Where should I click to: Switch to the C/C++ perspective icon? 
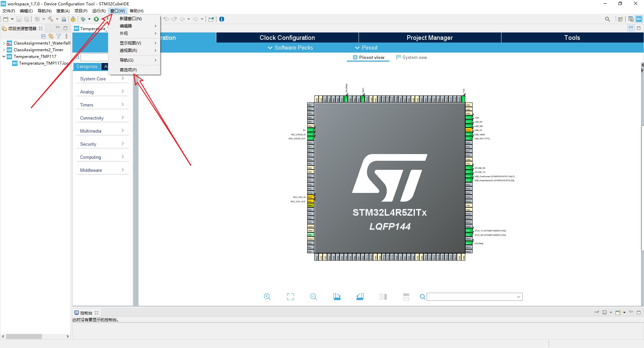pos(631,19)
